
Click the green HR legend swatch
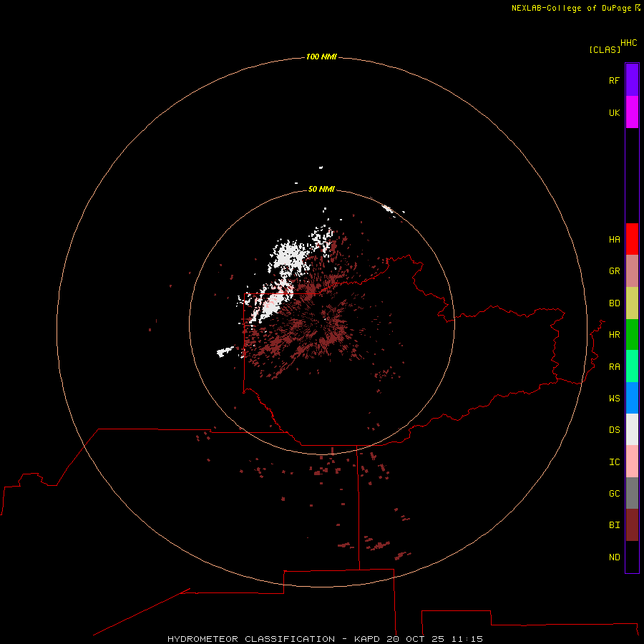click(632, 335)
